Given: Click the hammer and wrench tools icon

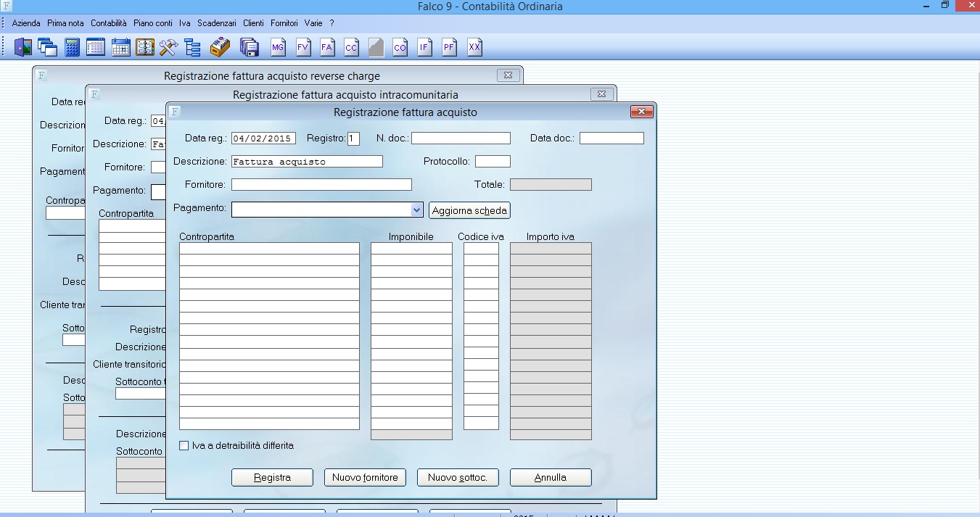Looking at the screenshot, I should click(x=168, y=47).
